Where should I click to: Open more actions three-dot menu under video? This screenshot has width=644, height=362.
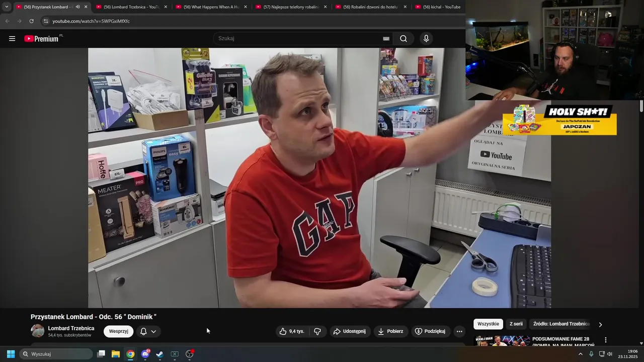[x=459, y=331]
